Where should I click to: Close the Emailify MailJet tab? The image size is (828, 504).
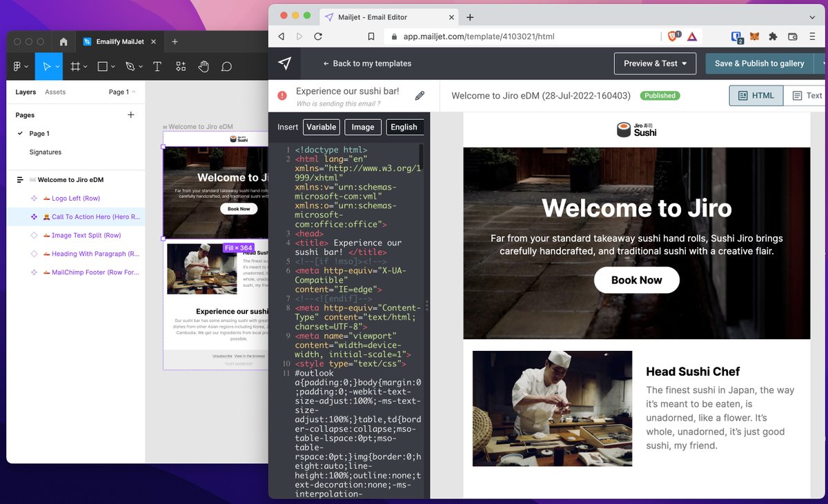pyautogui.click(x=152, y=41)
